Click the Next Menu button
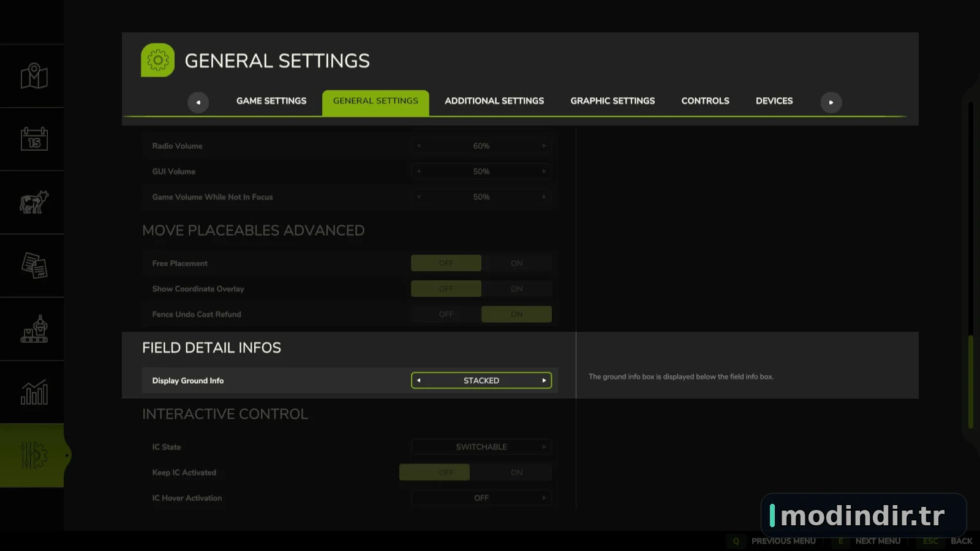The height and width of the screenshot is (551, 980). [878, 541]
